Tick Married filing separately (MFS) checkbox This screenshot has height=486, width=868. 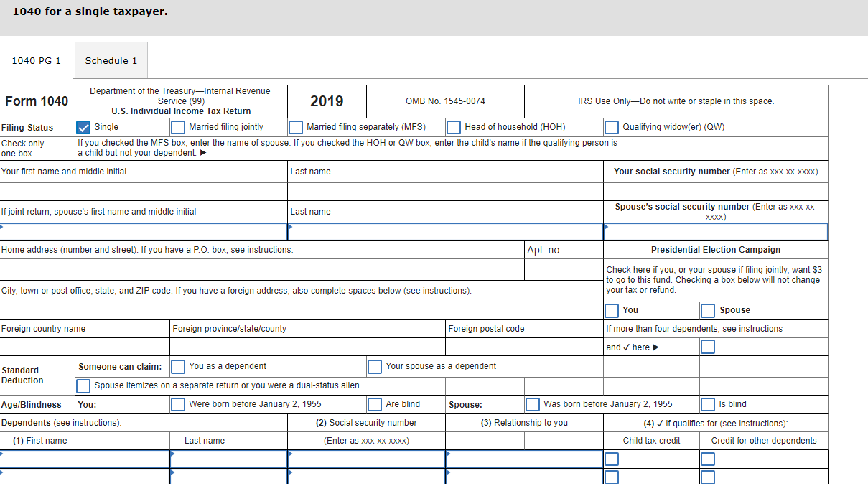[x=296, y=127]
